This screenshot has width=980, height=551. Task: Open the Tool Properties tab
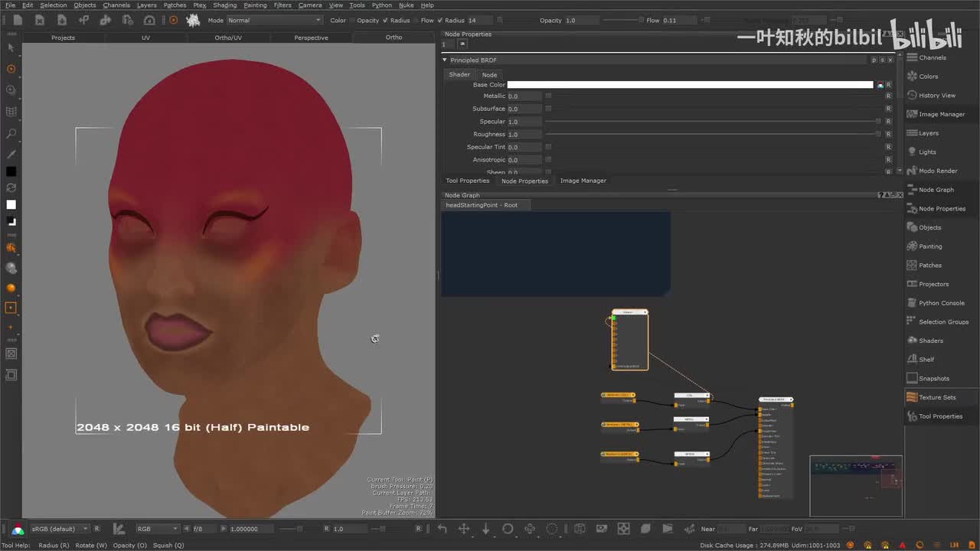[468, 181]
